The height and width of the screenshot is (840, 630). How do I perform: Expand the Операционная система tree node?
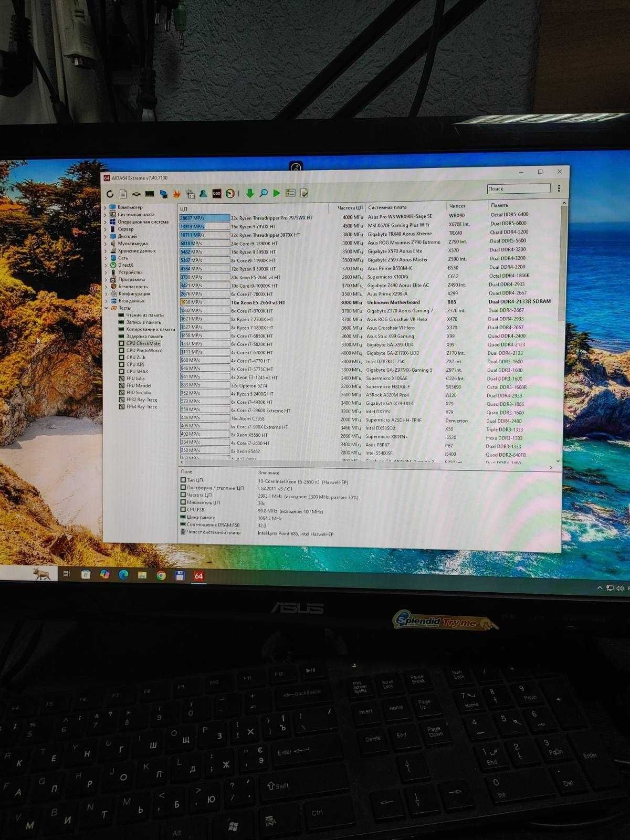click(x=105, y=222)
